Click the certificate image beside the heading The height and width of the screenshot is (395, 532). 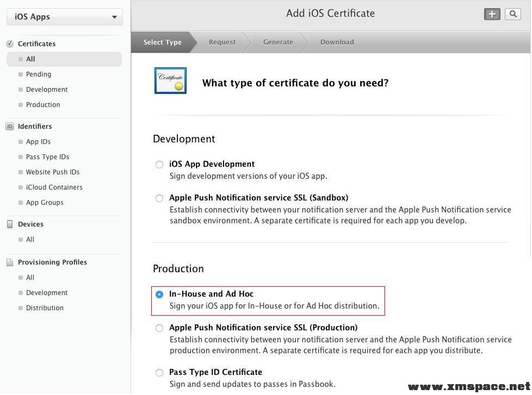(x=170, y=80)
